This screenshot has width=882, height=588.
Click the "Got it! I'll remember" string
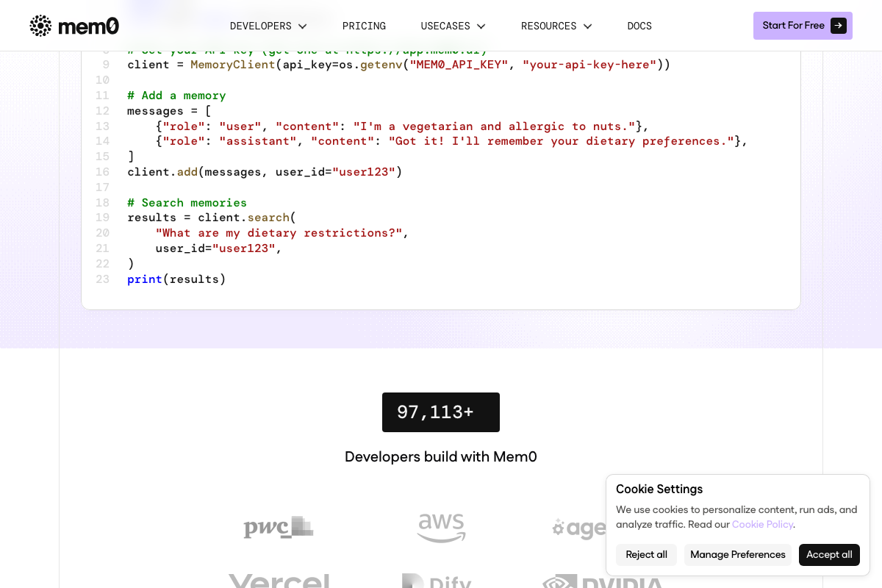562,141
